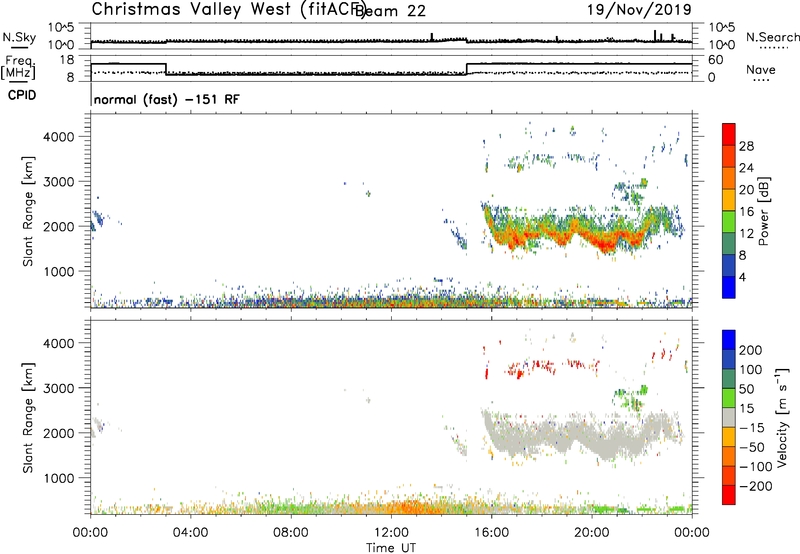Click the '1000' tick of the power panel
This screenshot has width=800, height=554.
tap(59, 272)
